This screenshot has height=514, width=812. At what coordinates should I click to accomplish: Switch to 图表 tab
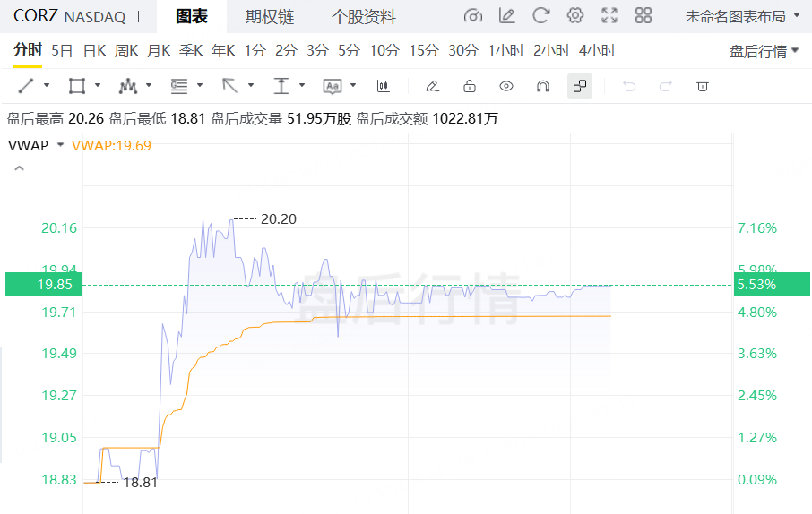(x=192, y=16)
